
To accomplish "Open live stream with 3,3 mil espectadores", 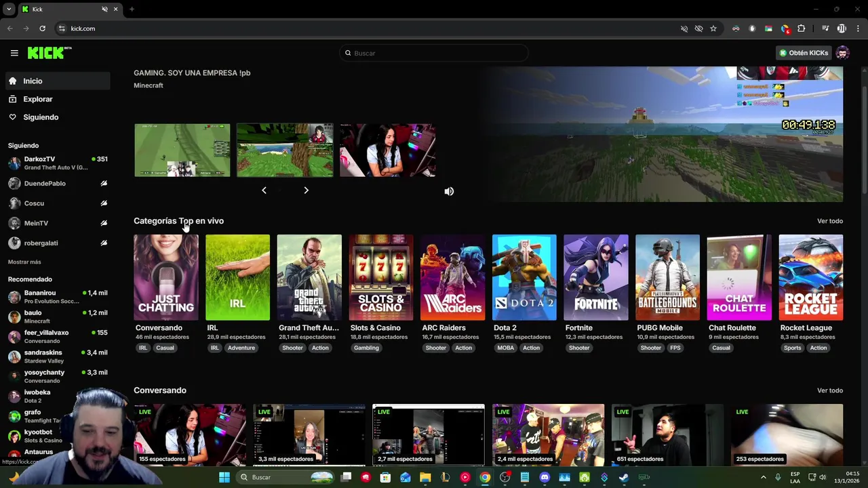I will [309, 434].
